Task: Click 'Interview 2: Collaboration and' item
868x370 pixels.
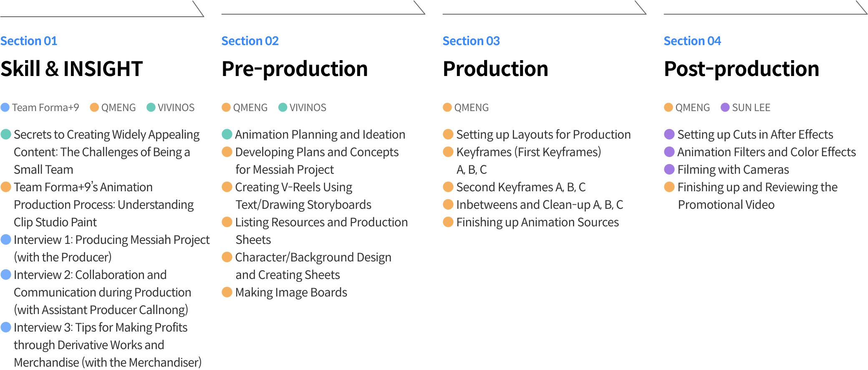Action: click(90, 275)
